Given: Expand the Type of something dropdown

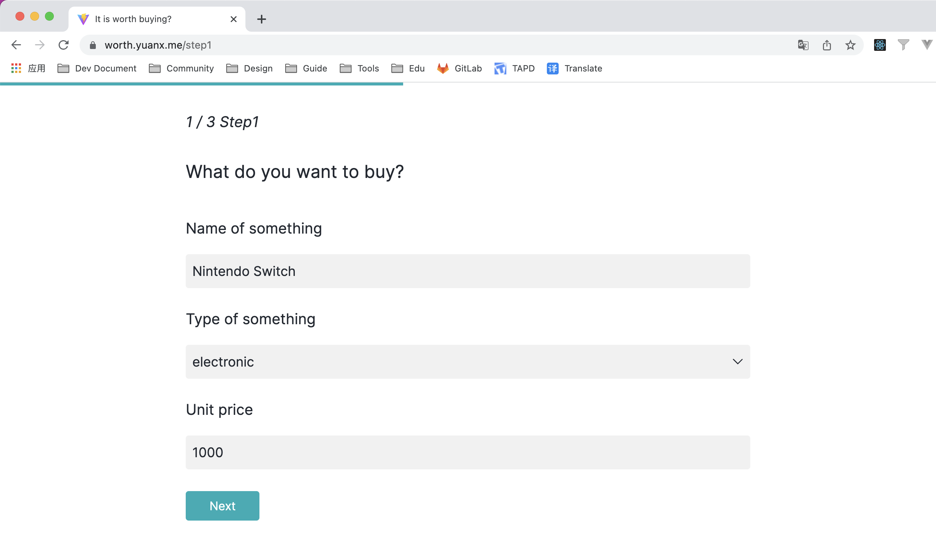Looking at the screenshot, I should tap(468, 361).
